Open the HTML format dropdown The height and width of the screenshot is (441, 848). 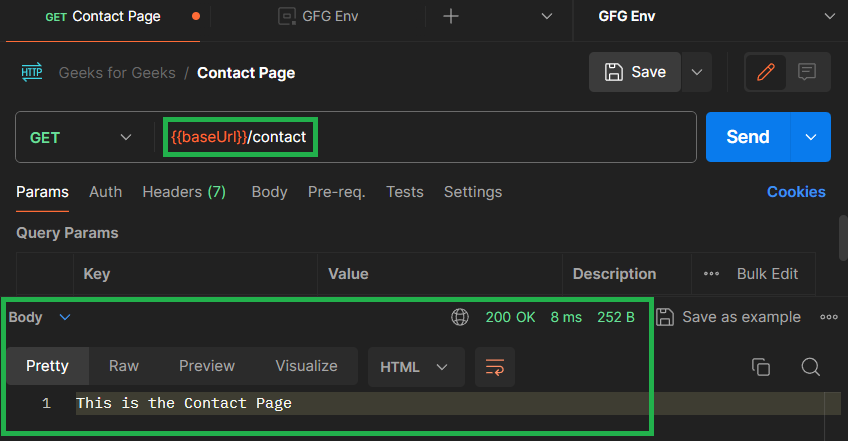click(415, 366)
